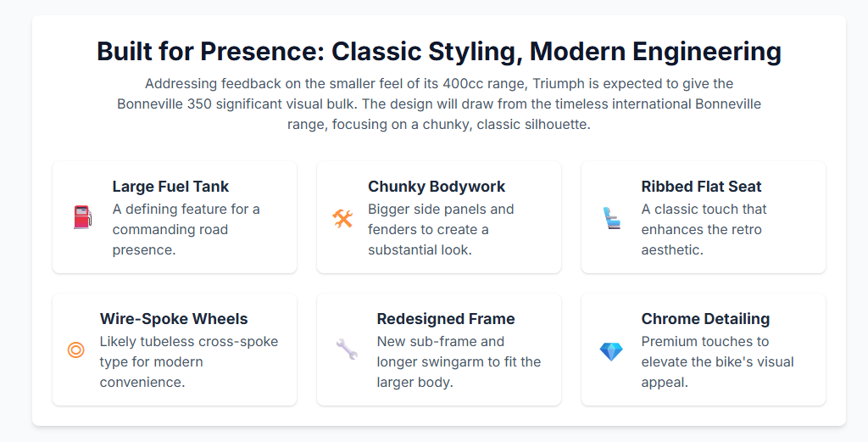Click the 'Bigger side panels and fenders' description
This screenshot has width=868, height=442.
441,229
